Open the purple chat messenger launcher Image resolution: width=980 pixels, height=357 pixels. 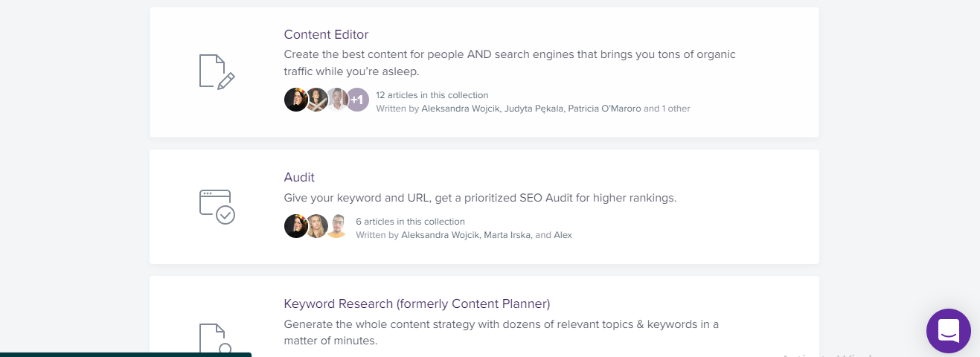coord(948,331)
